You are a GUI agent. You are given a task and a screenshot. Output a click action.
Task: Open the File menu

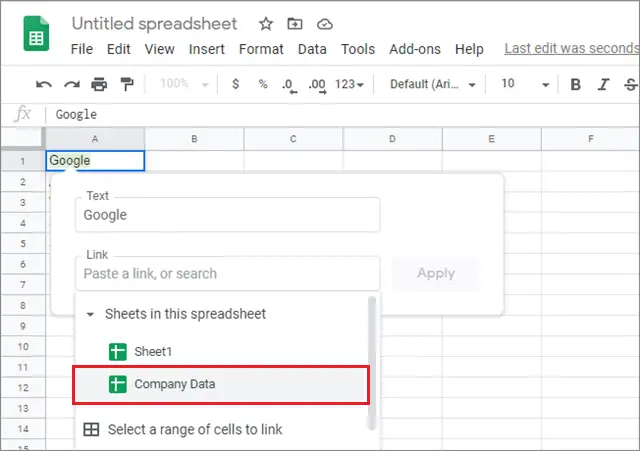tap(82, 49)
